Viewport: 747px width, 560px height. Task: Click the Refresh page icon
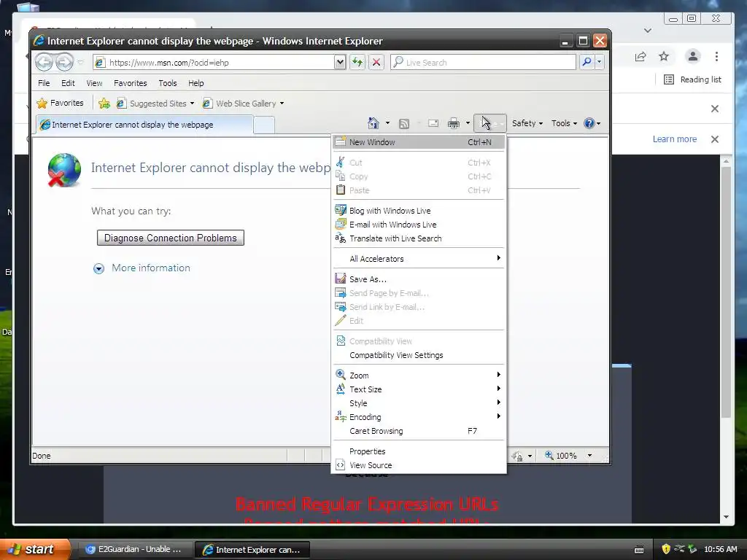click(x=357, y=63)
